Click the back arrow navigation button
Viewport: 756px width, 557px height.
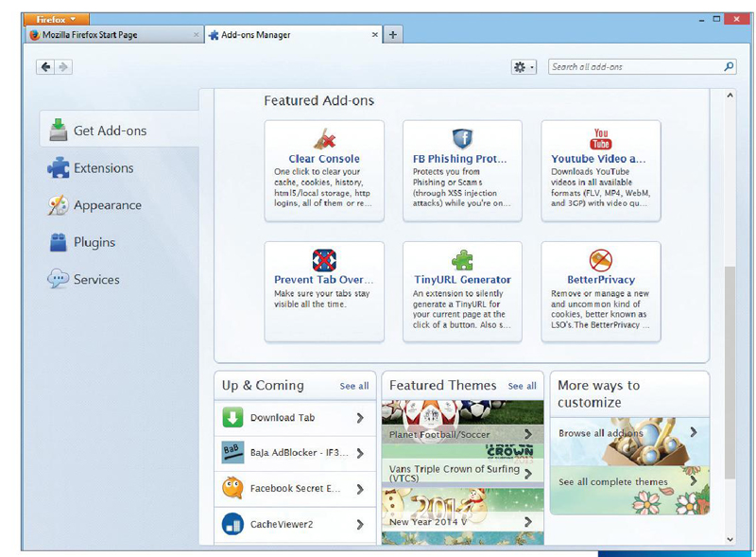45,66
